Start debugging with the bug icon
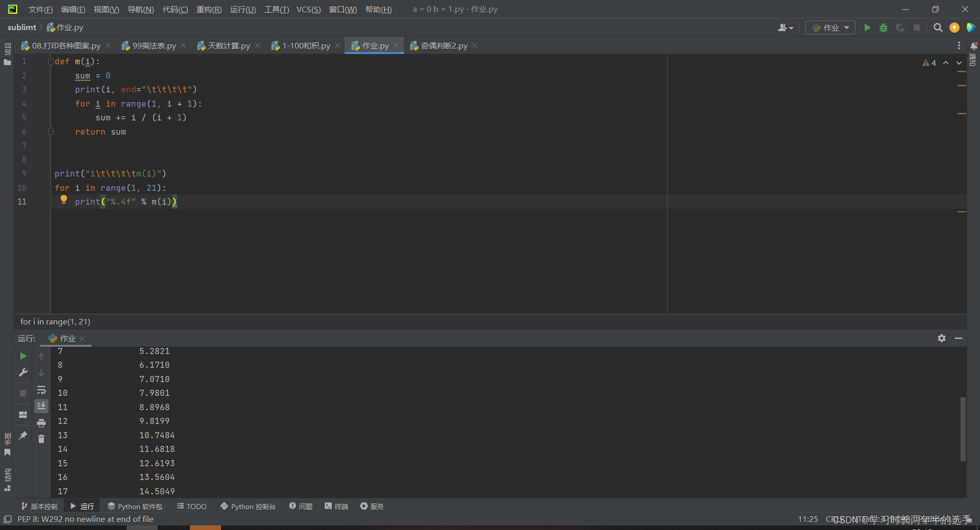980x530 pixels. 884,28
